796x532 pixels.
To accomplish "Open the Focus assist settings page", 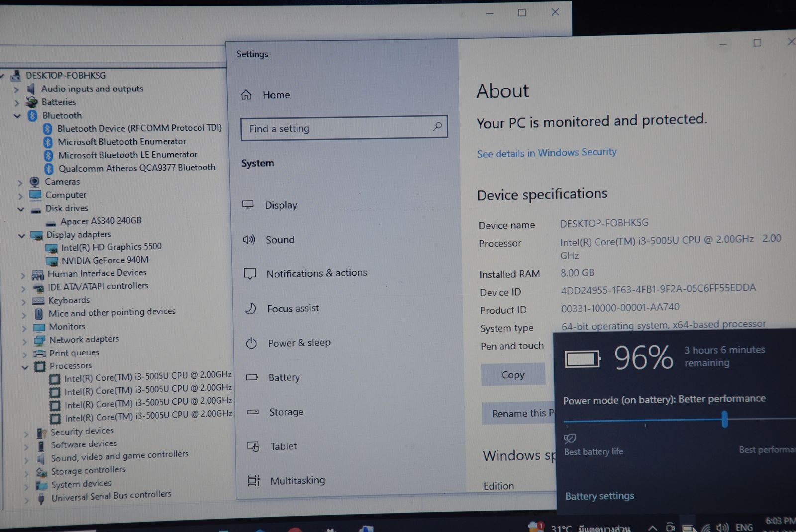I will click(293, 308).
